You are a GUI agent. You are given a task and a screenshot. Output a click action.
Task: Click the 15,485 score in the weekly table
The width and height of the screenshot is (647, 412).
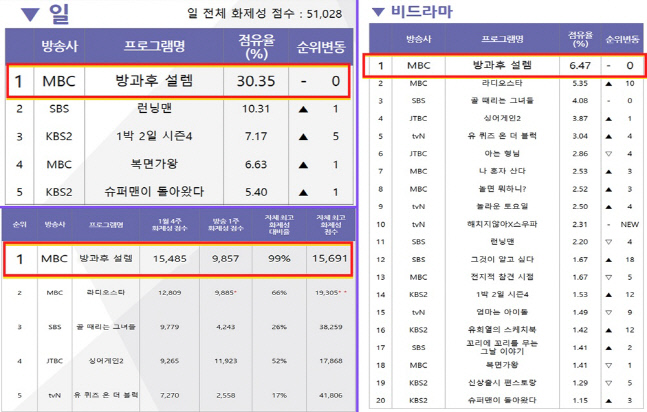pos(170,259)
